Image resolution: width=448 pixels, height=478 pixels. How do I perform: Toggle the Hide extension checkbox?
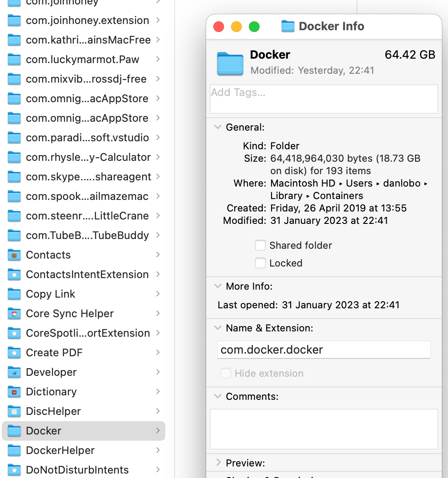(x=226, y=373)
